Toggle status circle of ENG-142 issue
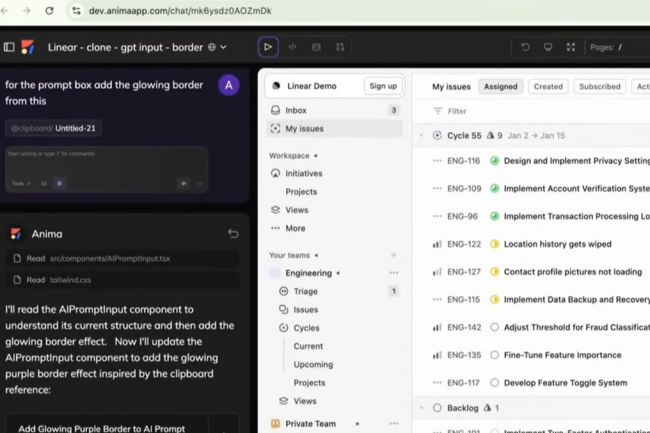Image resolution: width=650 pixels, height=433 pixels. (x=494, y=327)
